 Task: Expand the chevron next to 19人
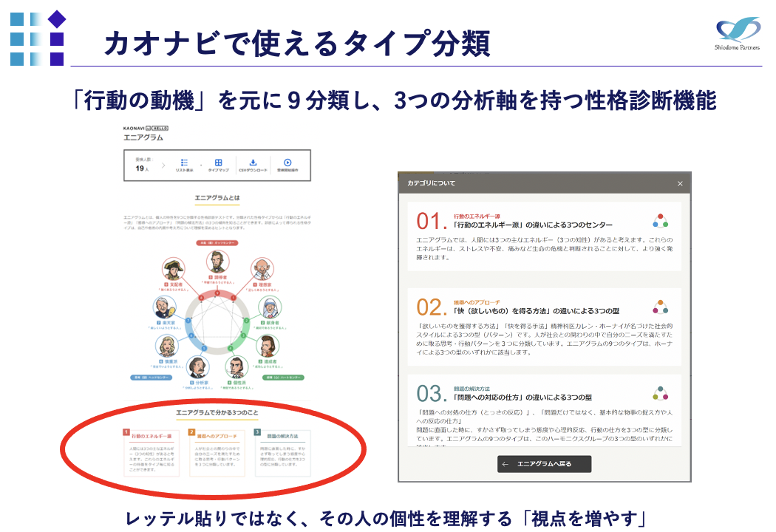tap(163, 166)
